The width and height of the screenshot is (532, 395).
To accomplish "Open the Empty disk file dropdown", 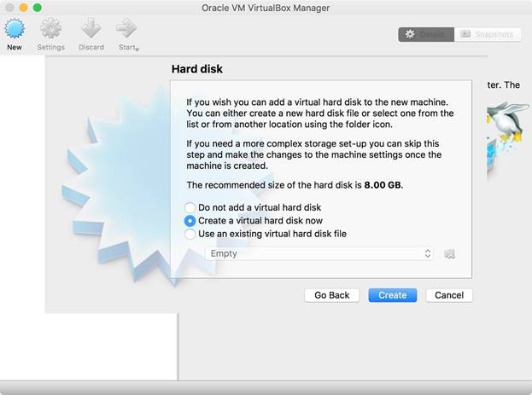I will click(x=319, y=253).
